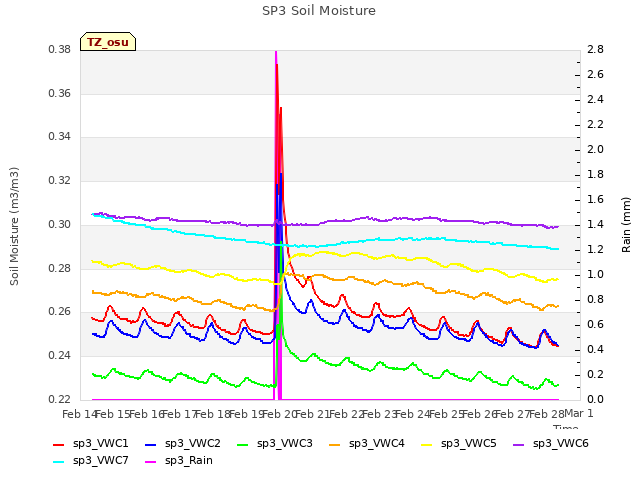Image resolution: width=640 pixels, height=480 pixels.
Task: Toggle the sp3_VWC1 legend entry
Action: click(x=91, y=444)
